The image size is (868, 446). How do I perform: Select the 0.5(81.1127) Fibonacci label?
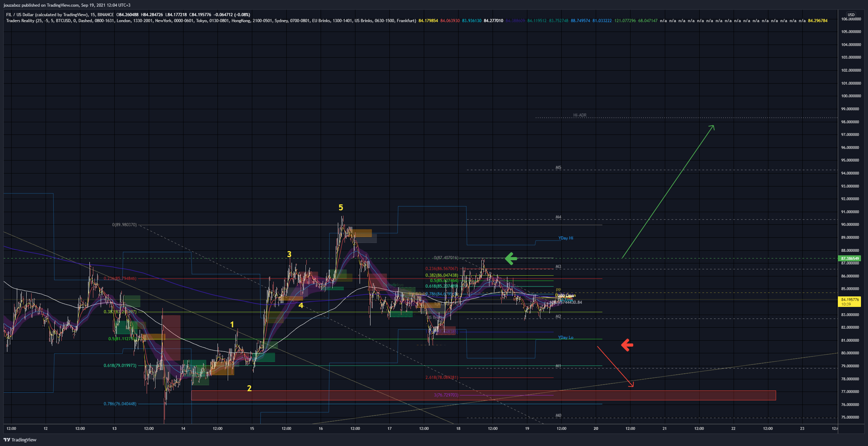(x=122, y=339)
